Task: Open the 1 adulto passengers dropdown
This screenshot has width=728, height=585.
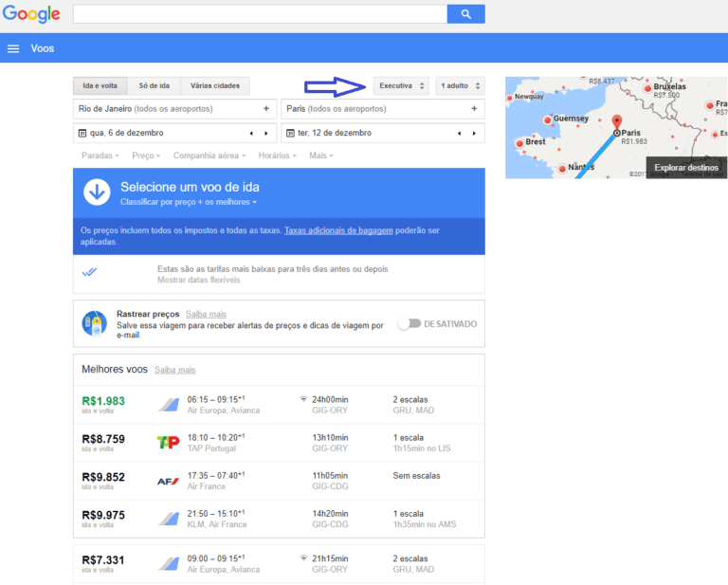Action: (x=460, y=86)
